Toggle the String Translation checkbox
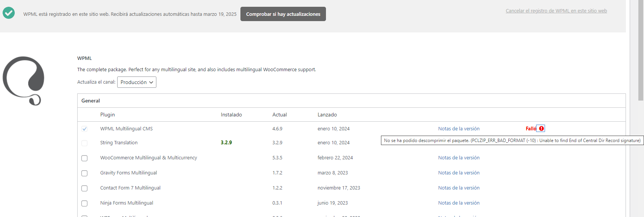This screenshot has height=217, width=644. (84, 143)
